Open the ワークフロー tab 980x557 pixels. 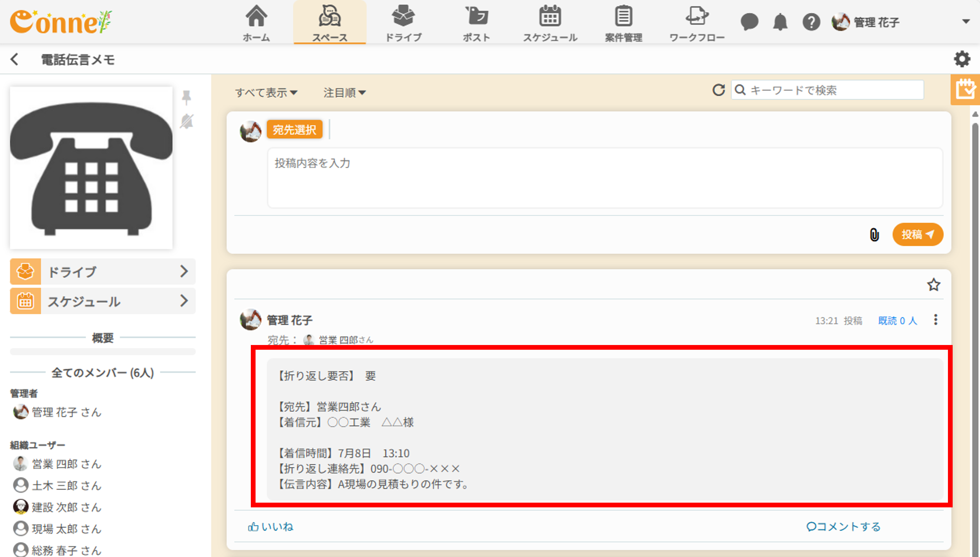[x=696, y=23]
